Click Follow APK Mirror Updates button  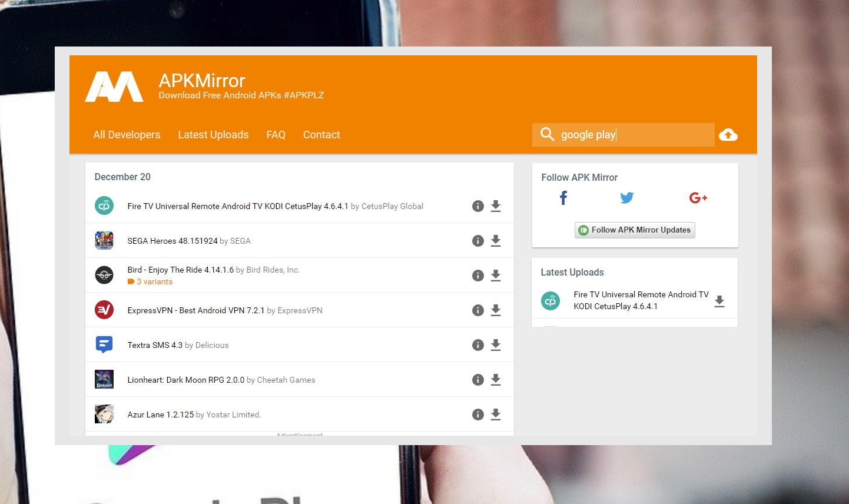(635, 230)
